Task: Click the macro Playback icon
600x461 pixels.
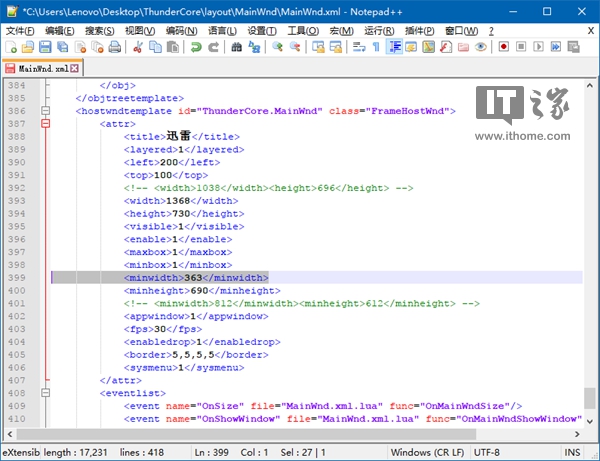Action: click(538, 47)
